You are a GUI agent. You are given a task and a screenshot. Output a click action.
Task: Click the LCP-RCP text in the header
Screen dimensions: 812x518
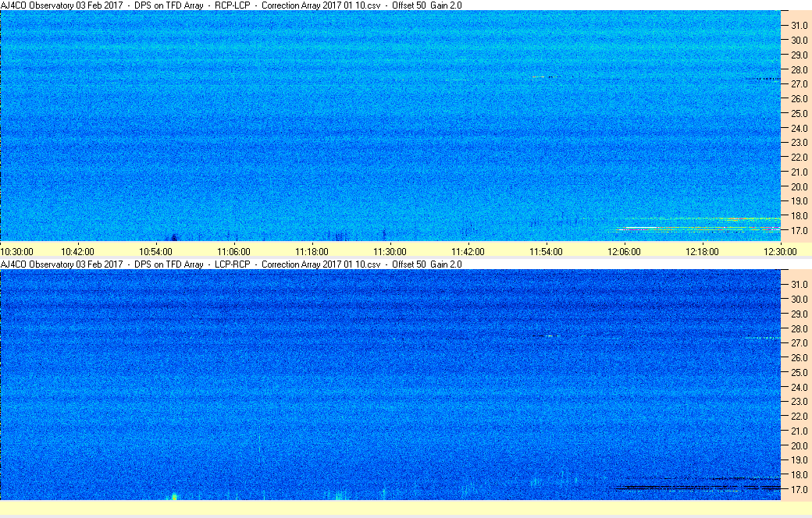pos(233,264)
